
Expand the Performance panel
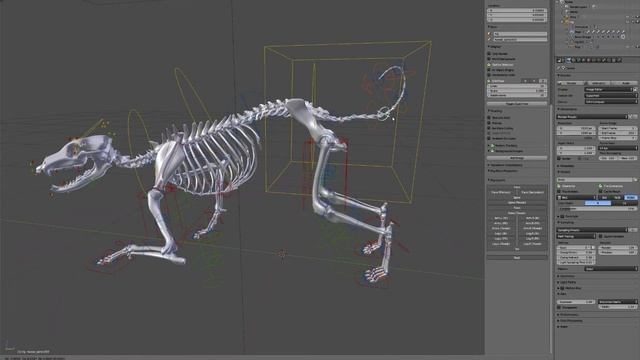tap(569, 315)
